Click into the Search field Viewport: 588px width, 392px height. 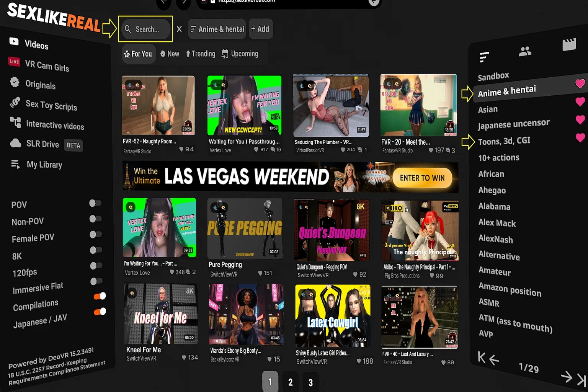click(146, 29)
